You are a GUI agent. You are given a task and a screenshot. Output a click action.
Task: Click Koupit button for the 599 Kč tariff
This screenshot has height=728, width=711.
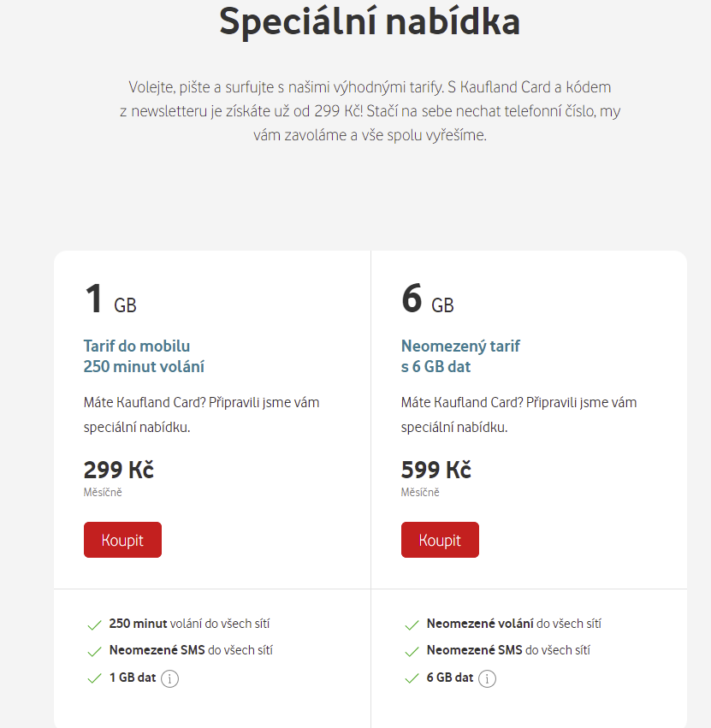coord(440,540)
